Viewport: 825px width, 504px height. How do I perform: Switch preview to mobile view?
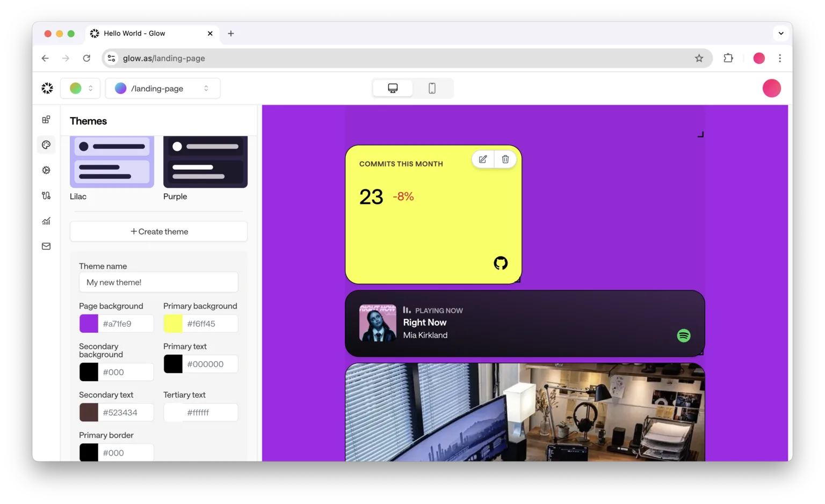(432, 88)
